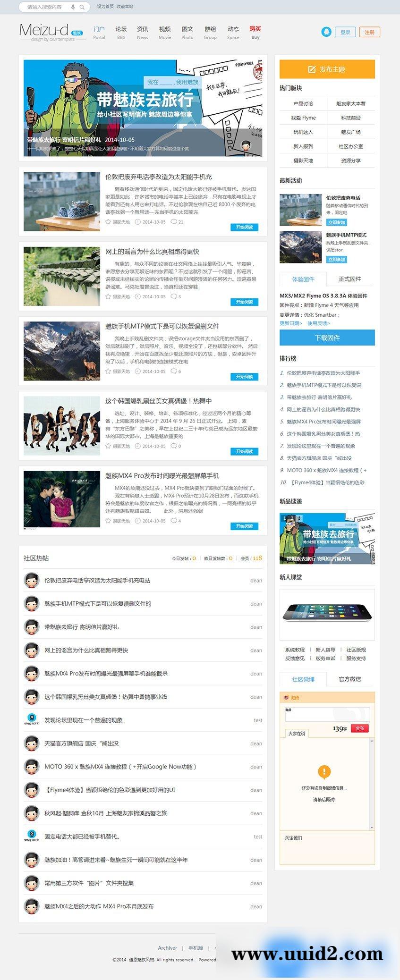
Task: Click the clock icon under 网上的谣言 article
Action: [x=137, y=296]
